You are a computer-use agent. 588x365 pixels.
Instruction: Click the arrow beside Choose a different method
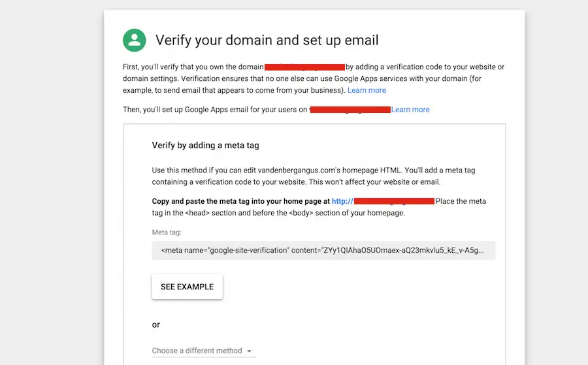[x=250, y=351]
